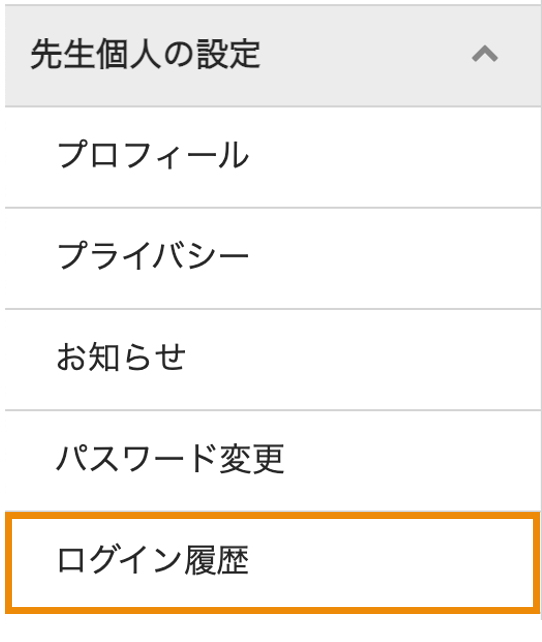Go to the お知らせ settings page
This screenshot has width=542, height=642.
click(273, 359)
